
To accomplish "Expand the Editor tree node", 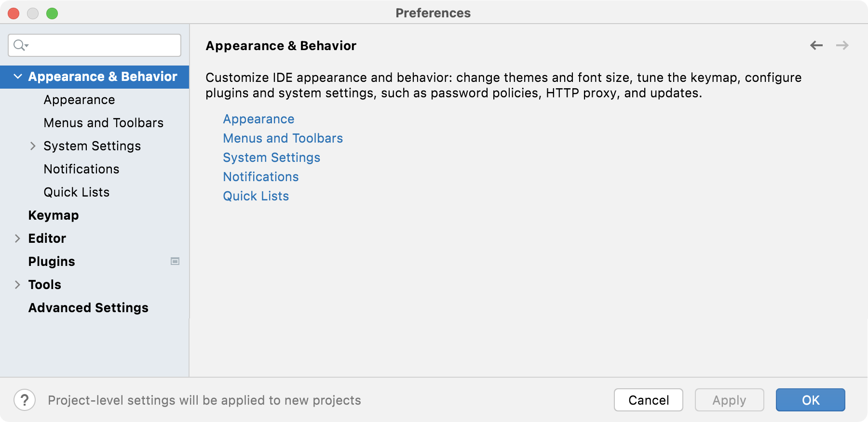I will (17, 238).
